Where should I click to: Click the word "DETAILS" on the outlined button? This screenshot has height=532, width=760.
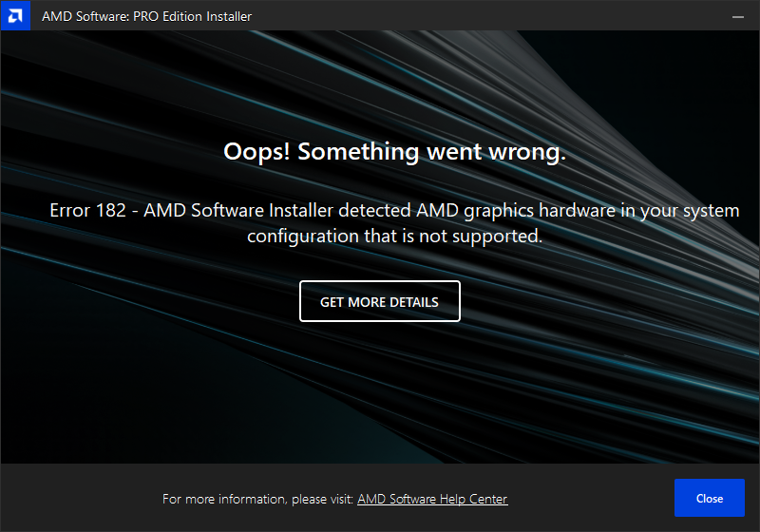[414, 302]
